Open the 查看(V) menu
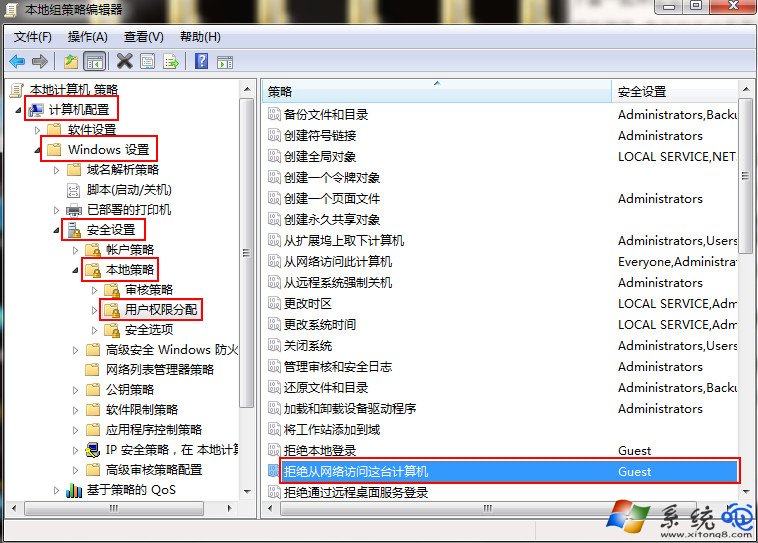Screen dimensions: 758x543 tap(144, 37)
